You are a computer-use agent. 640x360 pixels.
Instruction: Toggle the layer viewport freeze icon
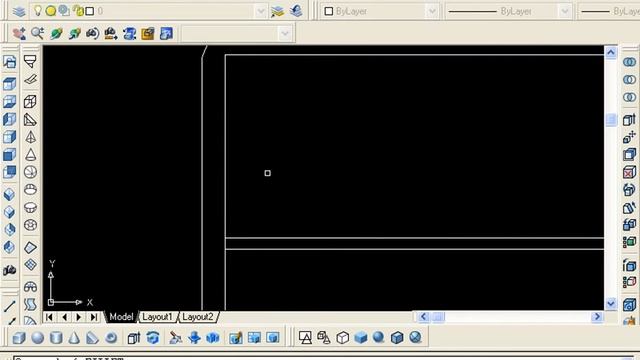click(64, 11)
